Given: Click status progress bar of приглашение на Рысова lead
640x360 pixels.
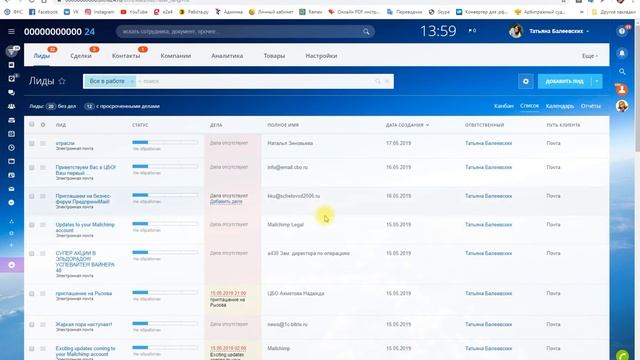Looking at the screenshot, I should point(165,292).
